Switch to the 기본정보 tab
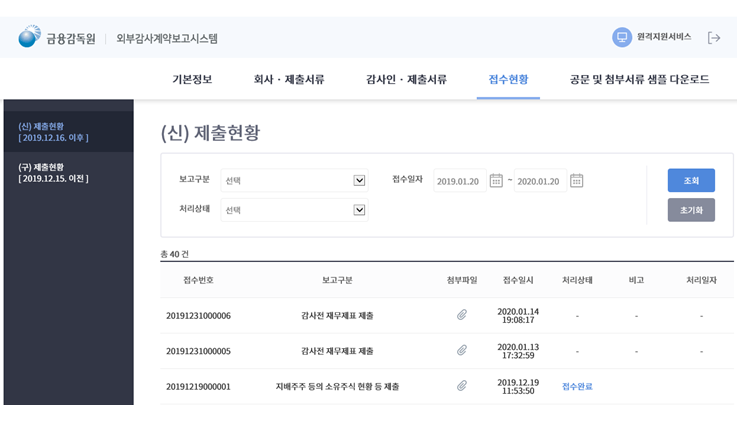The width and height of the screenshot is (737, 422). pos(192,80)
